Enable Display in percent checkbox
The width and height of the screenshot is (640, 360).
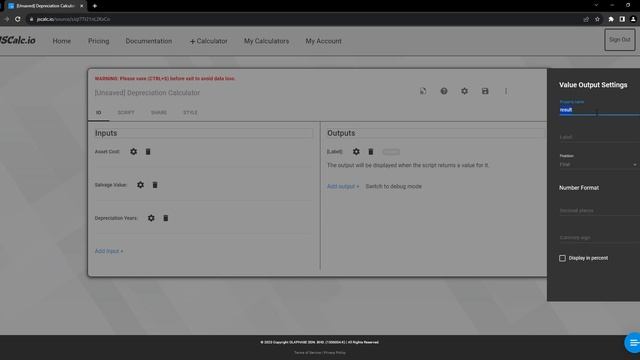coord(562,258)
